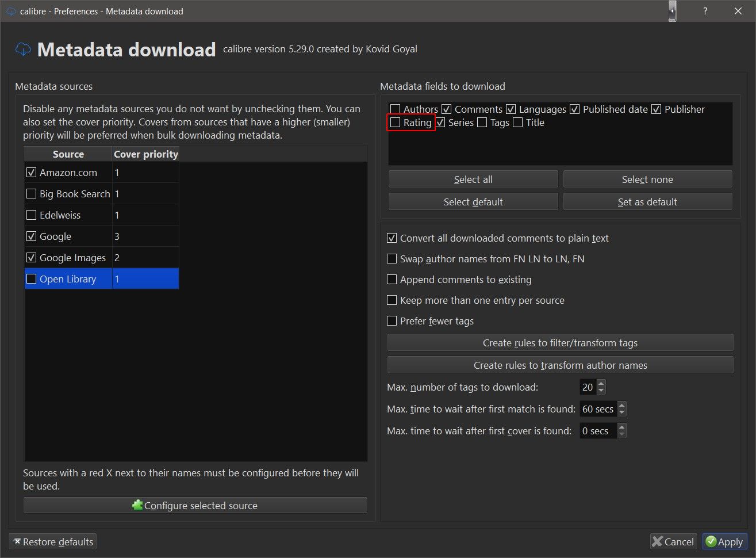756x558 pixels.
Task: Select the cover priority cell for Amazon.com
Action: (x=145, y=173)
